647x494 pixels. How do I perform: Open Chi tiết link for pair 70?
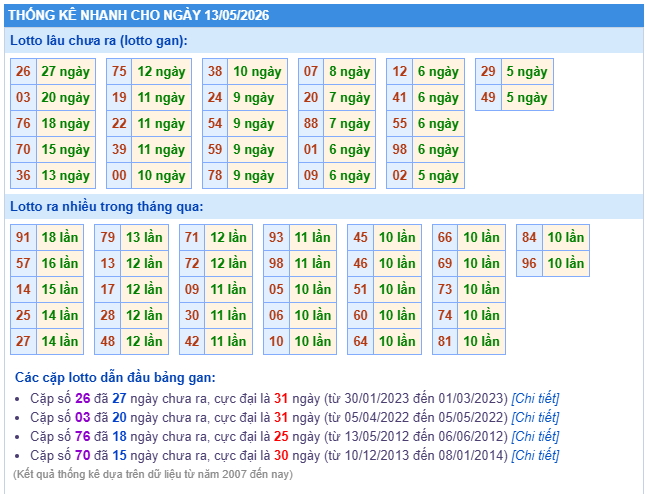click(x=535, y=455)
